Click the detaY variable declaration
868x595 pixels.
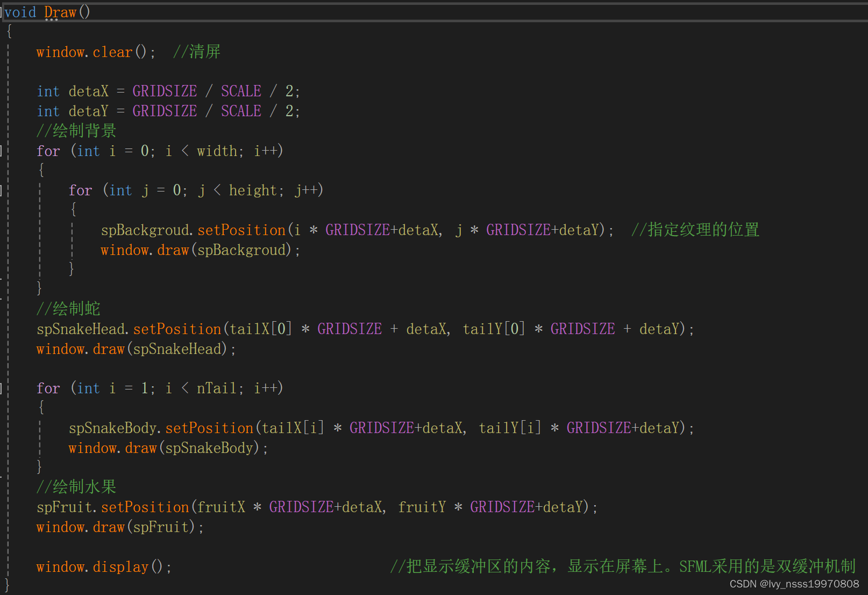pyautogui.click(x=88, y=111)
